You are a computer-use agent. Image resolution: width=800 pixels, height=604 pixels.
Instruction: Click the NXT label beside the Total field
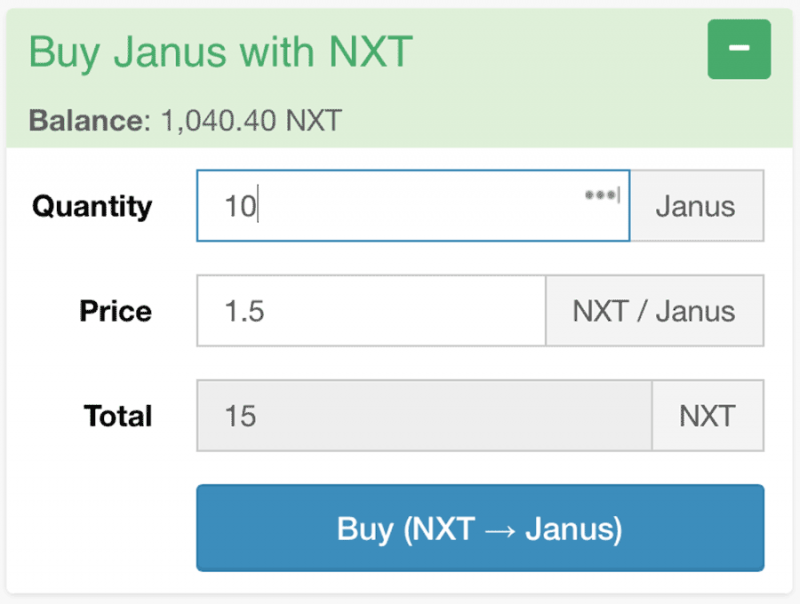[708, 415]
